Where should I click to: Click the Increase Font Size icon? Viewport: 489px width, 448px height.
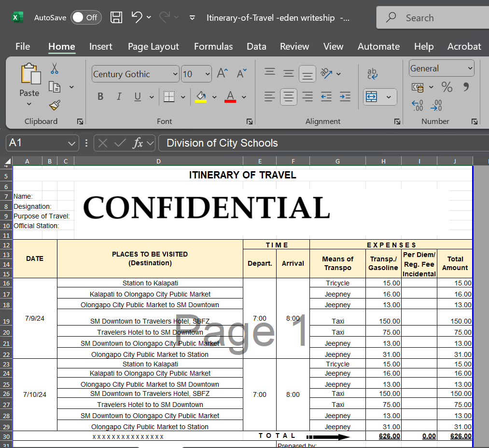[x=222, y=73]
